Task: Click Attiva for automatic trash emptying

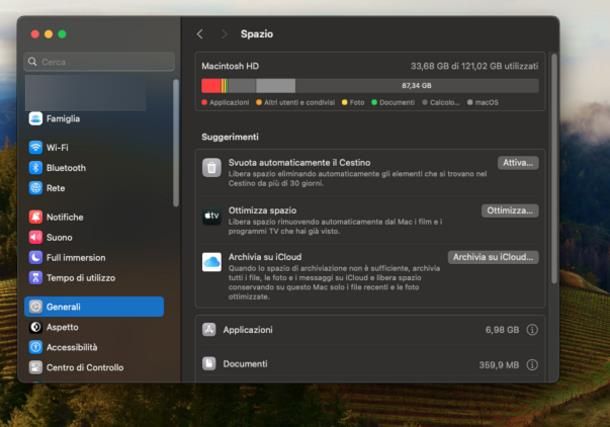Action: point(518,163)
